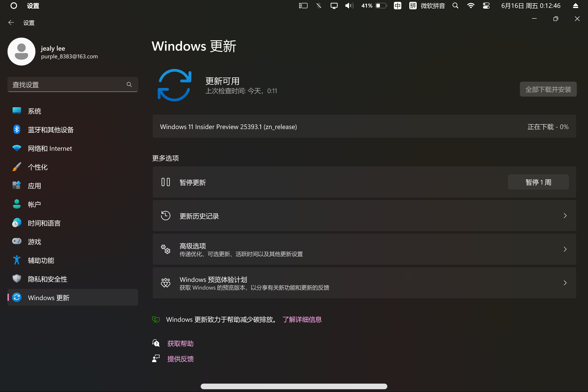Click the Wi-Fi icon in the top bar

(x=471, y=6)
